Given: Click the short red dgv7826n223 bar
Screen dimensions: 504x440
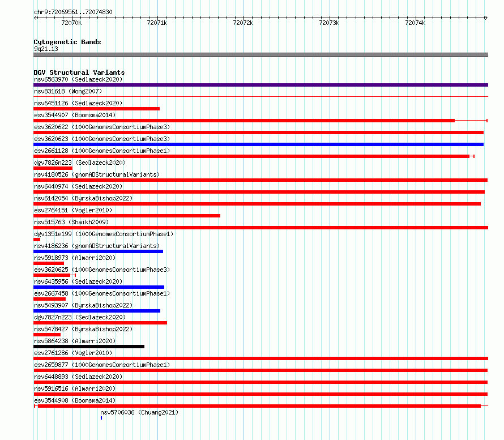Looking at the screenshot, I should click(53, 168).
